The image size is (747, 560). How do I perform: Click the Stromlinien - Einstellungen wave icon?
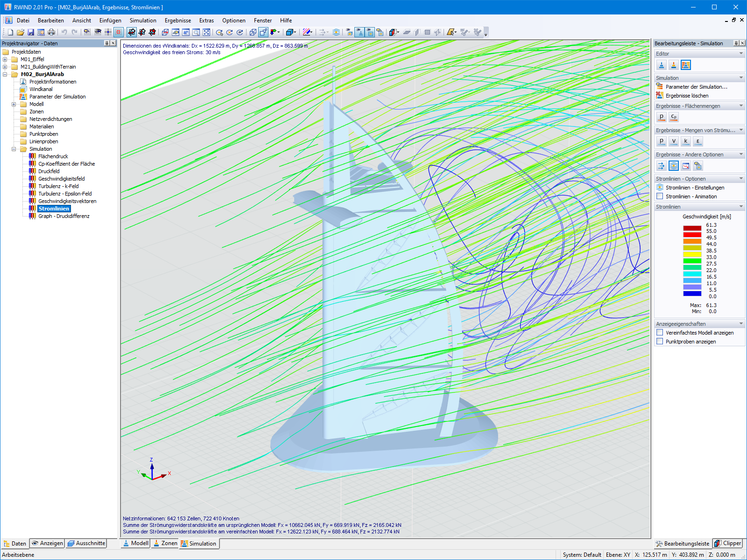click(x=660, y=188)
